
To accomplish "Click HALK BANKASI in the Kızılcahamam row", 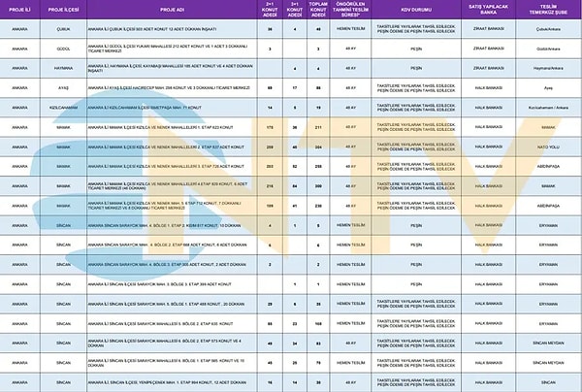I will coord(489,108).
